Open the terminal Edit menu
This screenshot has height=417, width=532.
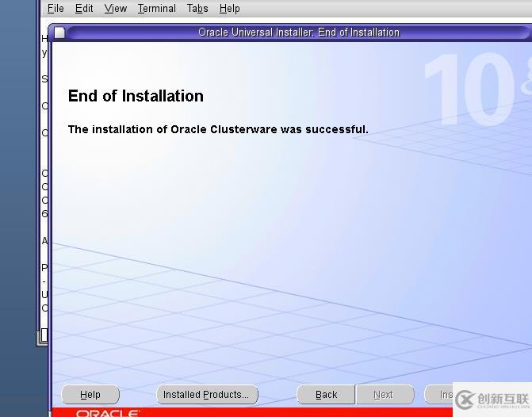click(x=84, y=8)
